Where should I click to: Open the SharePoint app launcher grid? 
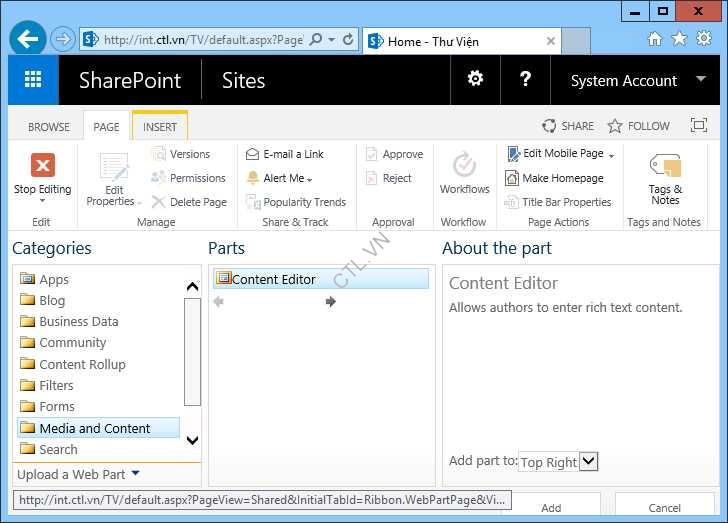pos(33,80)
